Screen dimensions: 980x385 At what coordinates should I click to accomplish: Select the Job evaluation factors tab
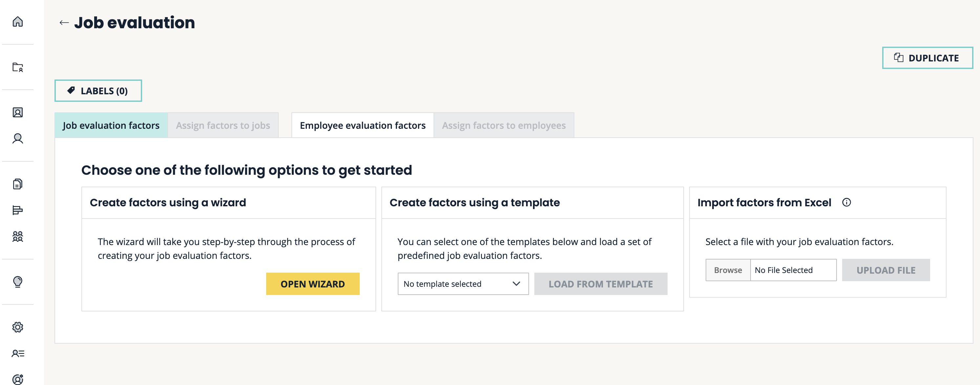(111, 125)
